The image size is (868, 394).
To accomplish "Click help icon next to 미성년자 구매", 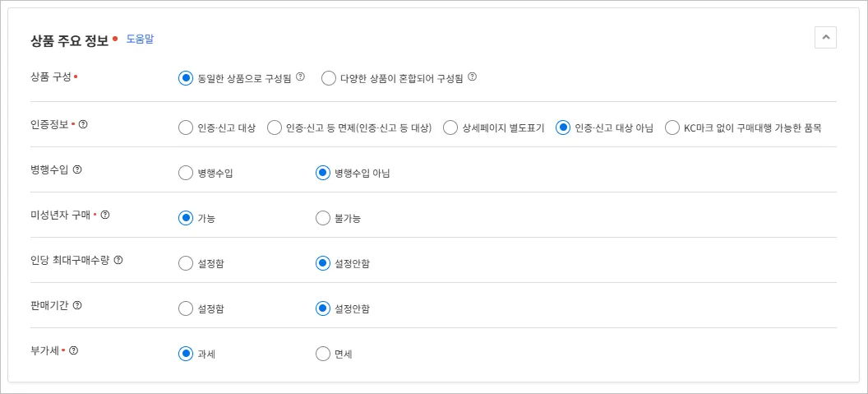I will pyautogui.click(x=105, y=215).
